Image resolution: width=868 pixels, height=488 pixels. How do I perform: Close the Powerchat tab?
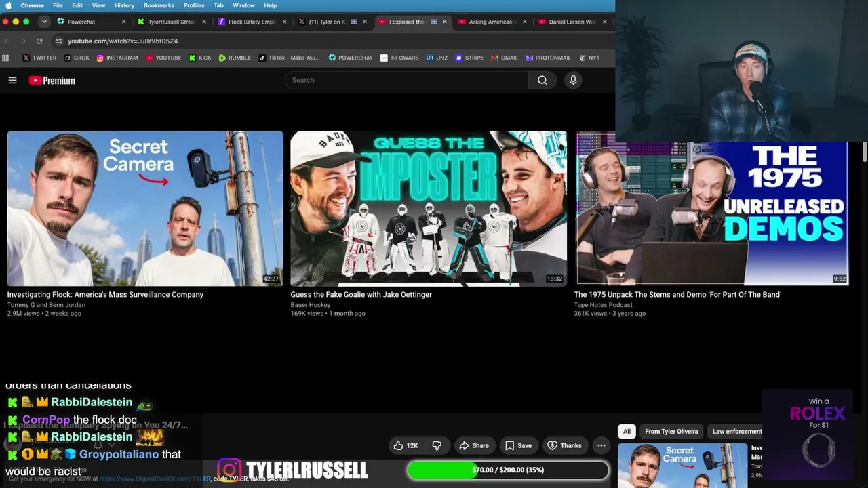coord(123,22)
